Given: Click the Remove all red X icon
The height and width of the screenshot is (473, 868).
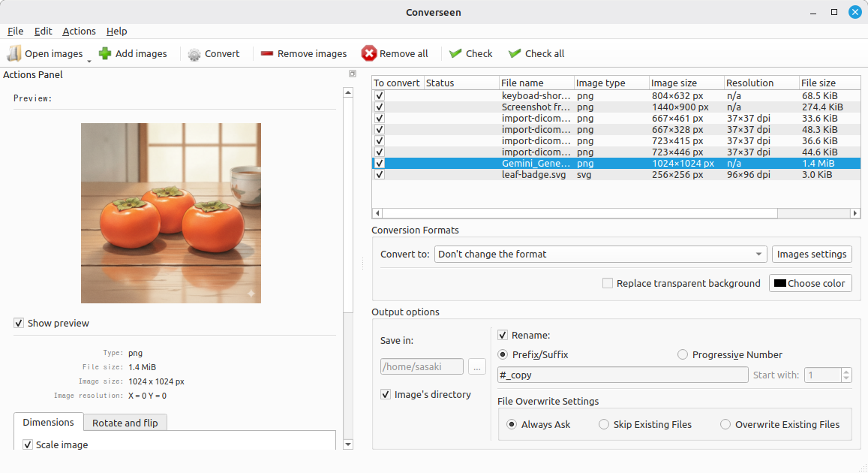Looking at the screenshot, I should [369, 53].
